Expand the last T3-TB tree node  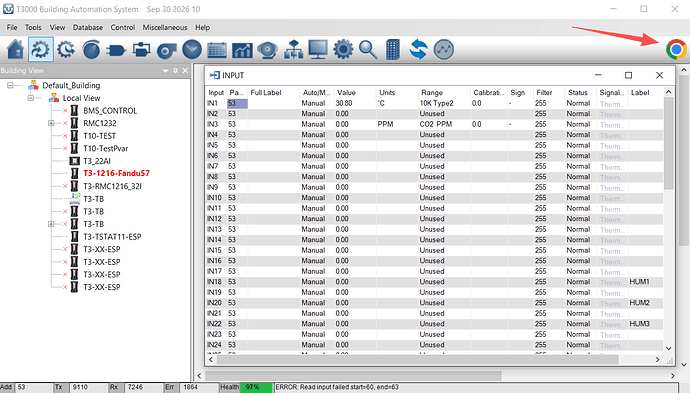pyautogui.click(x=51, y=224)
